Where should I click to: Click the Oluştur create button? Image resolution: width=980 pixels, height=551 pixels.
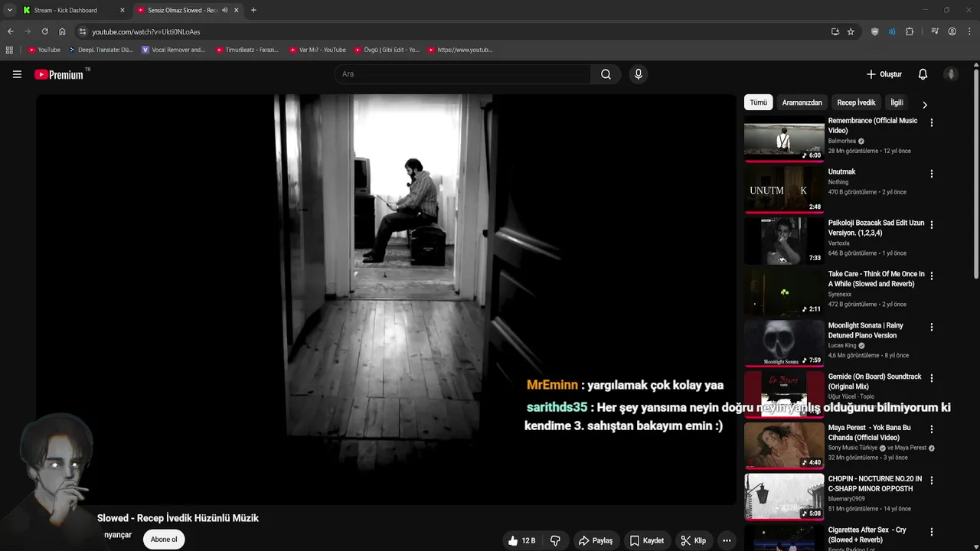coord(884,74)
